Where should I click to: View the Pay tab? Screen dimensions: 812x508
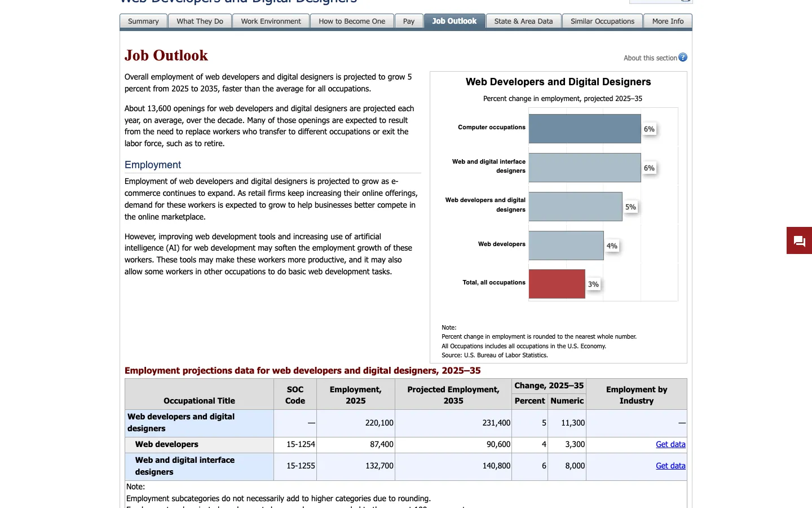tap(409, 21)
